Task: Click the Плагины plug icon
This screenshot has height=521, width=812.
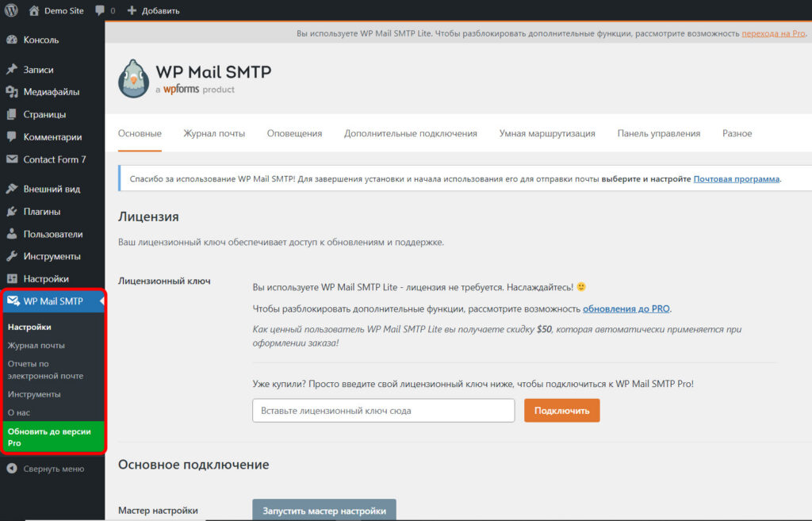Action: point(12,211)
